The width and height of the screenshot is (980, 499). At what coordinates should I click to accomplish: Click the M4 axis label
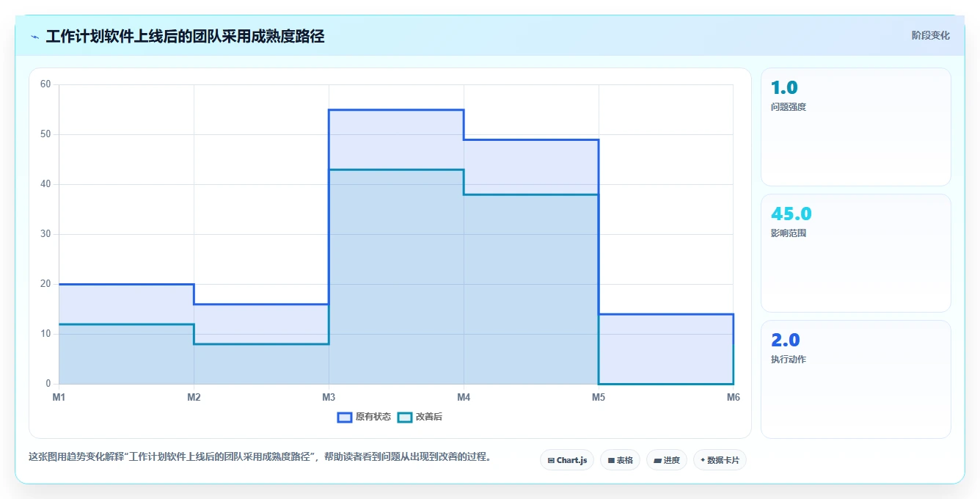pyautogui.click(x=464, y=397)
